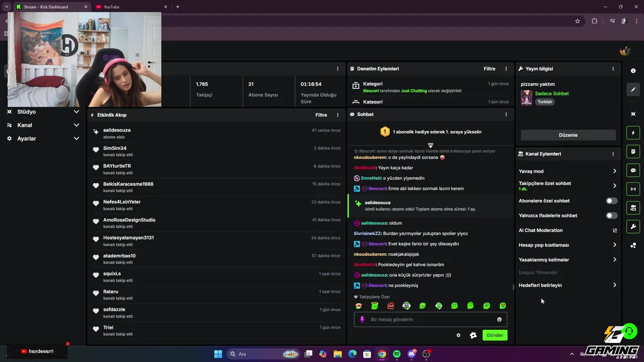Show hidden system tray icons chevron
This screenshot has width=644, height=362.
[572, 354]
